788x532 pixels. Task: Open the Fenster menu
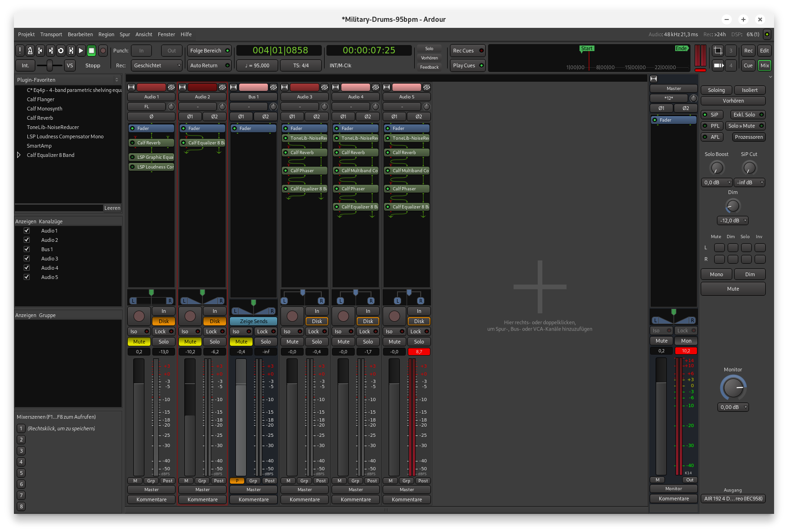[x=166, y=34]
